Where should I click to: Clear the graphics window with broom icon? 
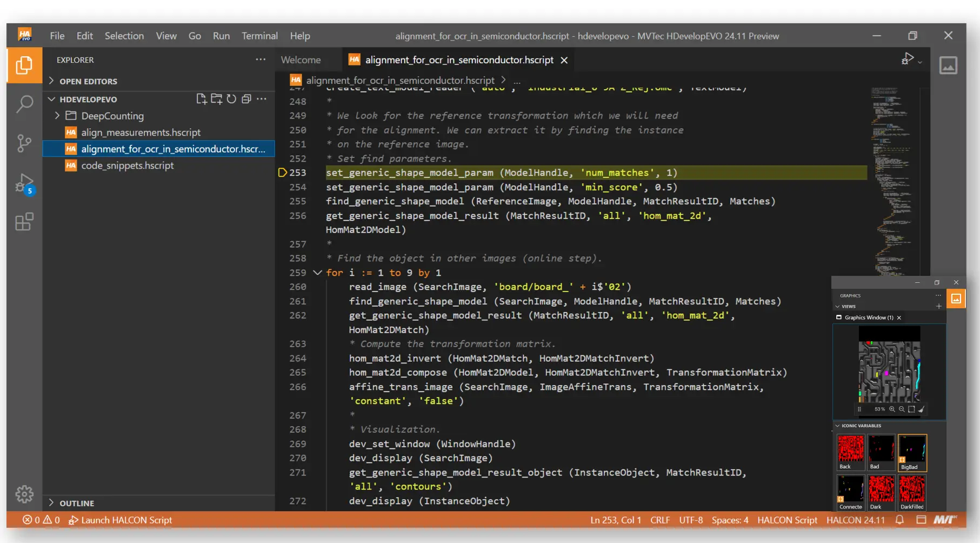(x=921, y=409)
